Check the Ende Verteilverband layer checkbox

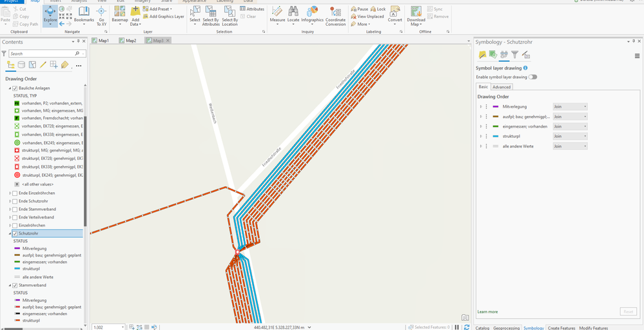[15, 217]
